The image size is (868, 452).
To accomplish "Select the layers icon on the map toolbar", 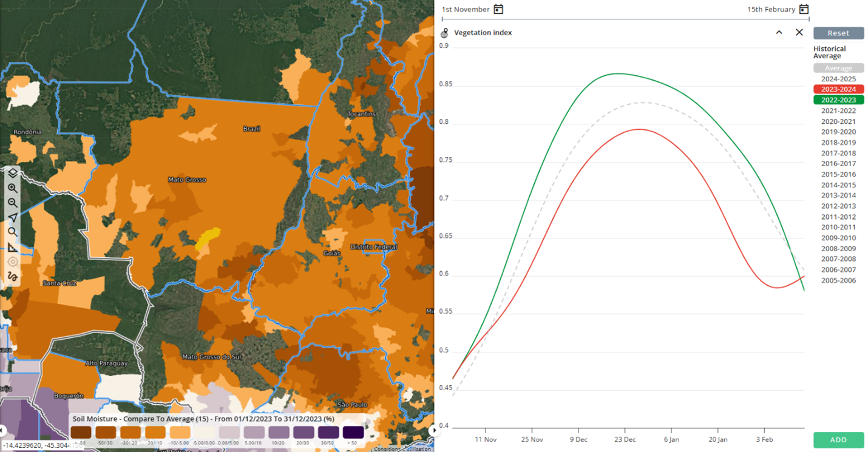I will 12,172.
